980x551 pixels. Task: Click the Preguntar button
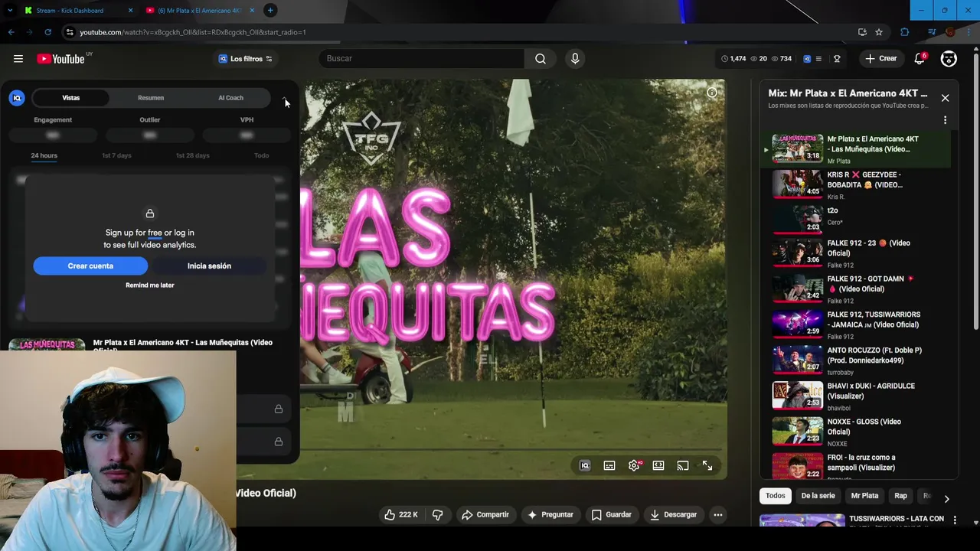point(550,515)
